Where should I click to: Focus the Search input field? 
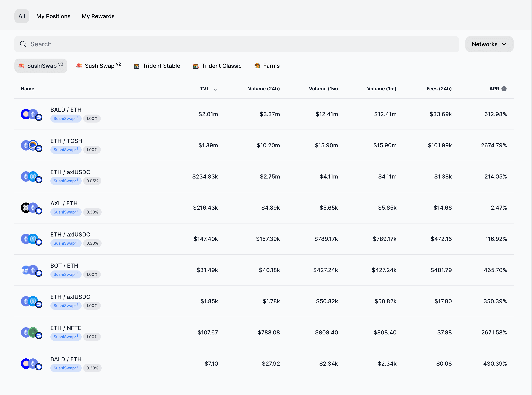tap(237, 44)
